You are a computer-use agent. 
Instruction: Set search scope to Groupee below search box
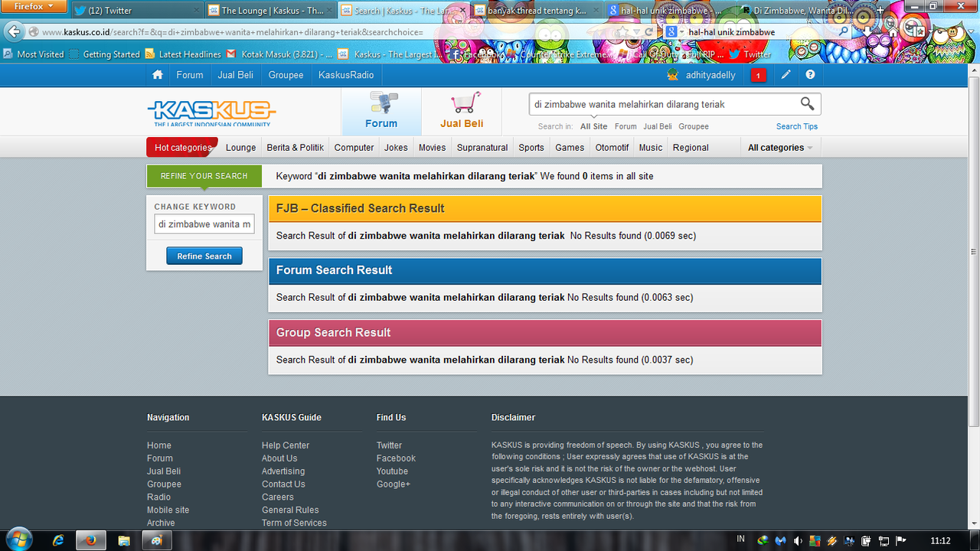pos(694,126)
